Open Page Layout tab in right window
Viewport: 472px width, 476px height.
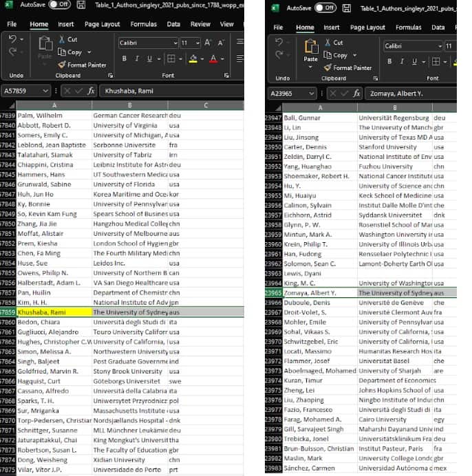click(367, 28)
